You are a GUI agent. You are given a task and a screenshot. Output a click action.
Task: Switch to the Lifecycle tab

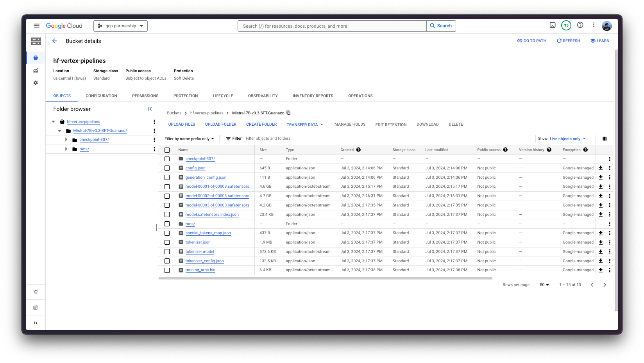tap(223, 96)
